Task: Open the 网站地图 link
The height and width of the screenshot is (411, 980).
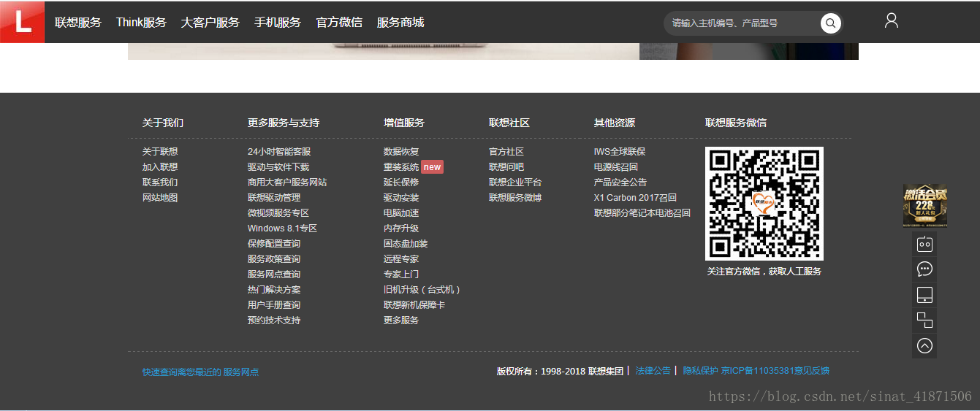Action: pyautogui.click(x=160, y=198)
